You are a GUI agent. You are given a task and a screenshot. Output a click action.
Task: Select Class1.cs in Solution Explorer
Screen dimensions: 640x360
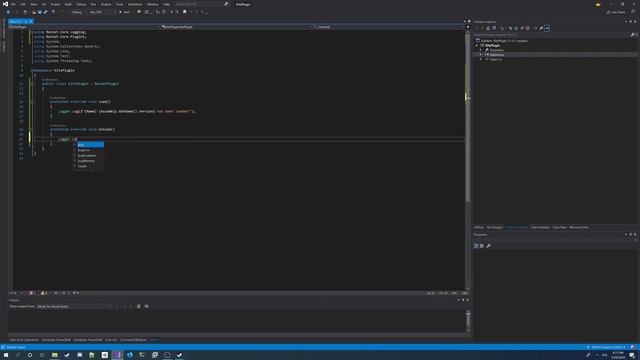496,60
